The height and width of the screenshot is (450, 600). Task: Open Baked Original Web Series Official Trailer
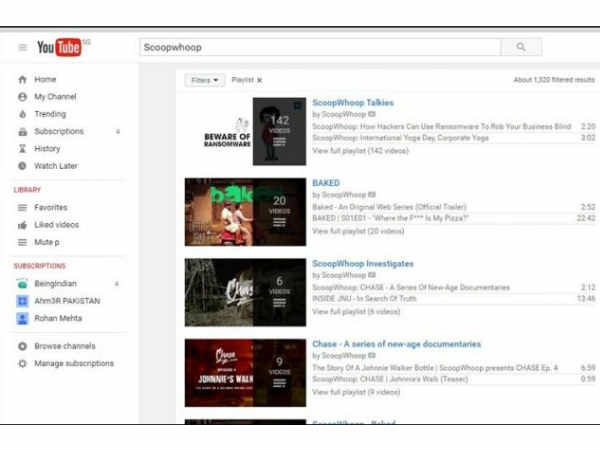389,207
